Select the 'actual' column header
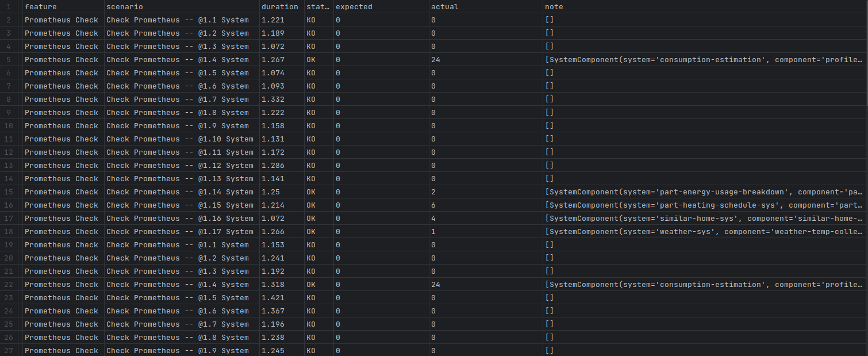868x356 pixels. point(445,7)
